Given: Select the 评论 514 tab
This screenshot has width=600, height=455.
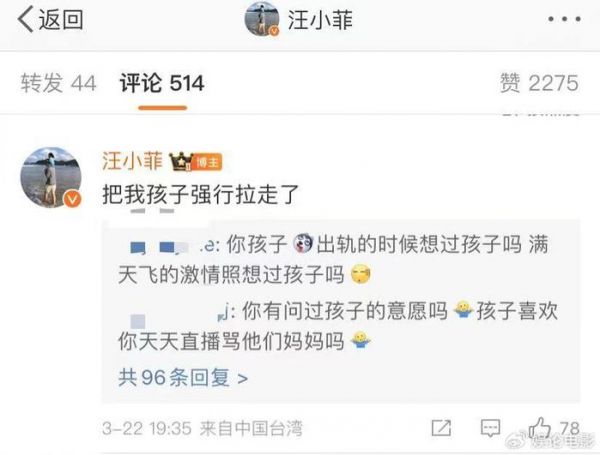Looking at the screenshot, I should pyautogui.click(x=162, y=83).
